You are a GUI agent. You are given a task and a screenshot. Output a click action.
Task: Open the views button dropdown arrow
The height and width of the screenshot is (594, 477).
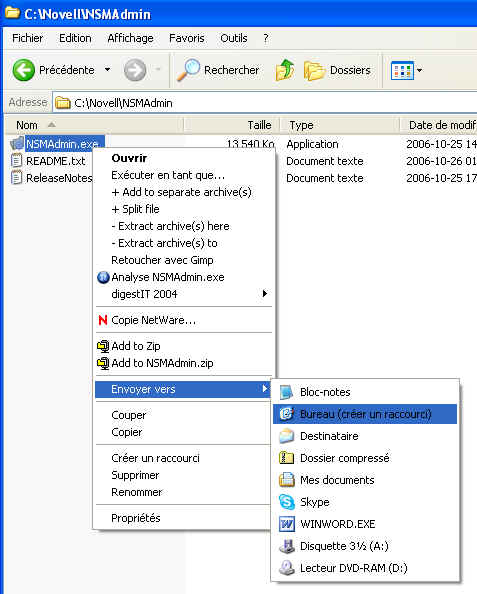[419, 70]
